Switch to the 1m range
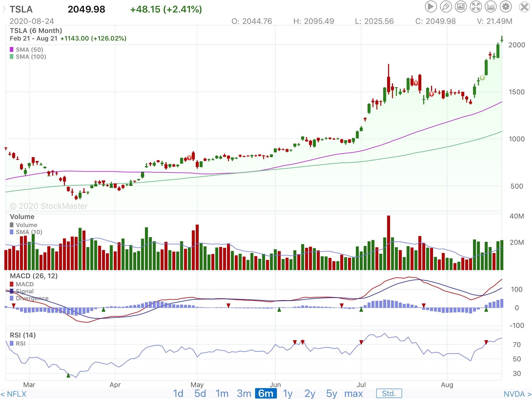532x399 pixels. coord(222,393)
